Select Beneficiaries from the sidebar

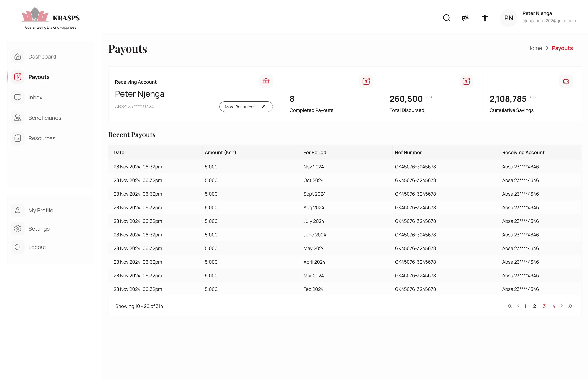click(45, 118)
